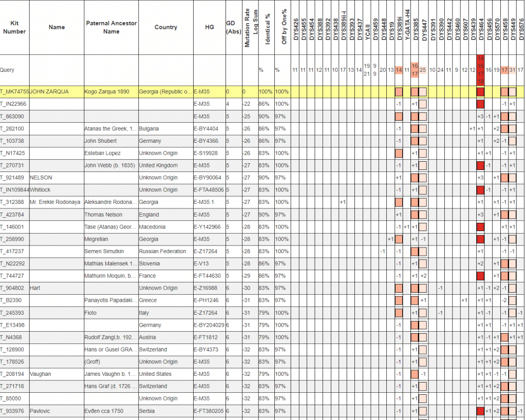This screenshot has height=420, width=526.
Task: Select kit T_933976 in the Pavlovic row
Action: tap(13, 411)
